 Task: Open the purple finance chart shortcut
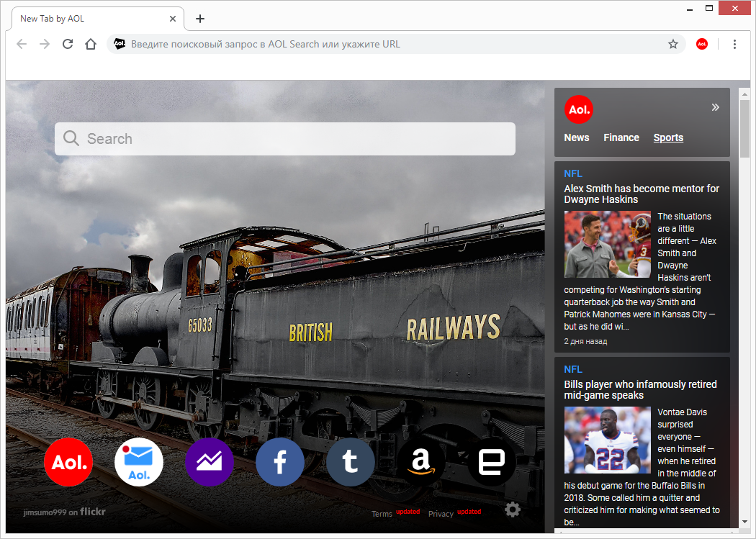tap(210, 462)
